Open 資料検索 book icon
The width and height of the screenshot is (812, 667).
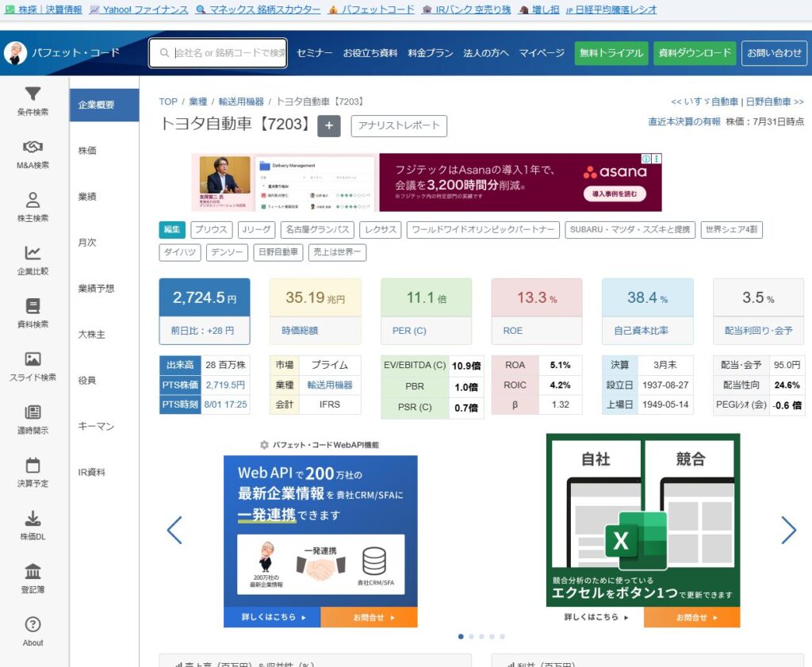point(33,305)
